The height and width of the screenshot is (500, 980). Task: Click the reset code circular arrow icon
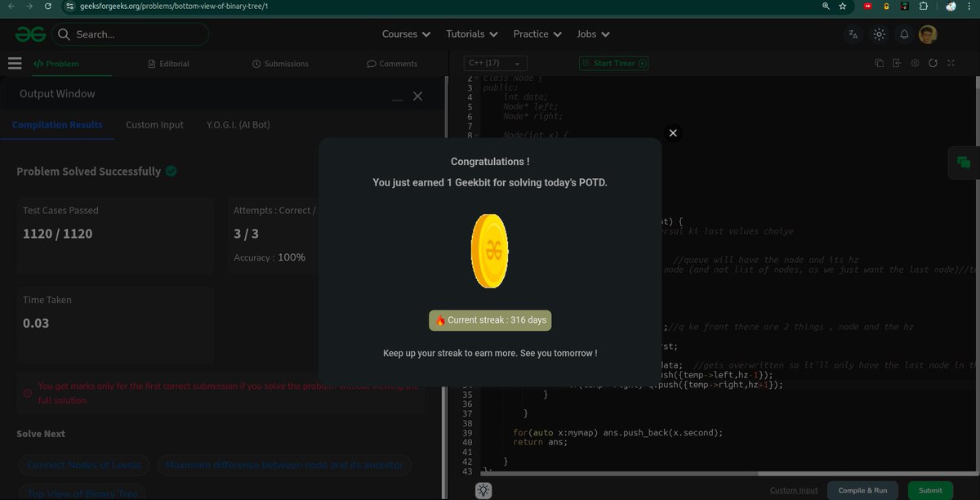coord(933,63)
